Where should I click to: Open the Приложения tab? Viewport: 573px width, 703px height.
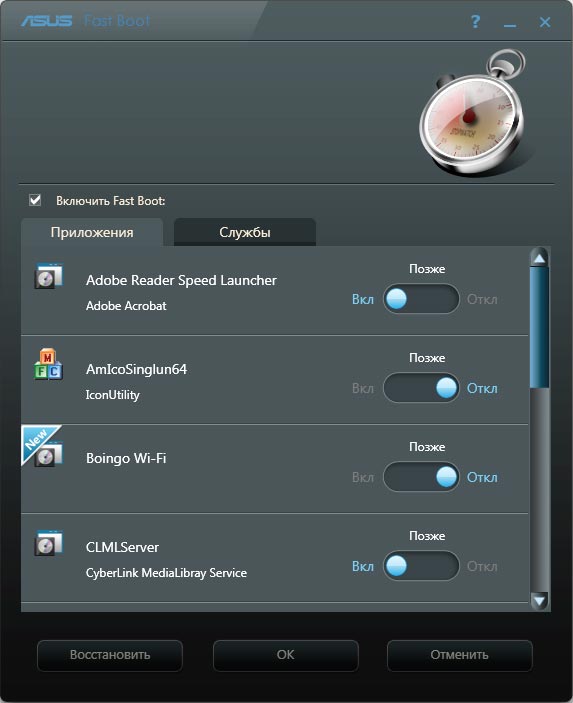(x=92, y=232)
